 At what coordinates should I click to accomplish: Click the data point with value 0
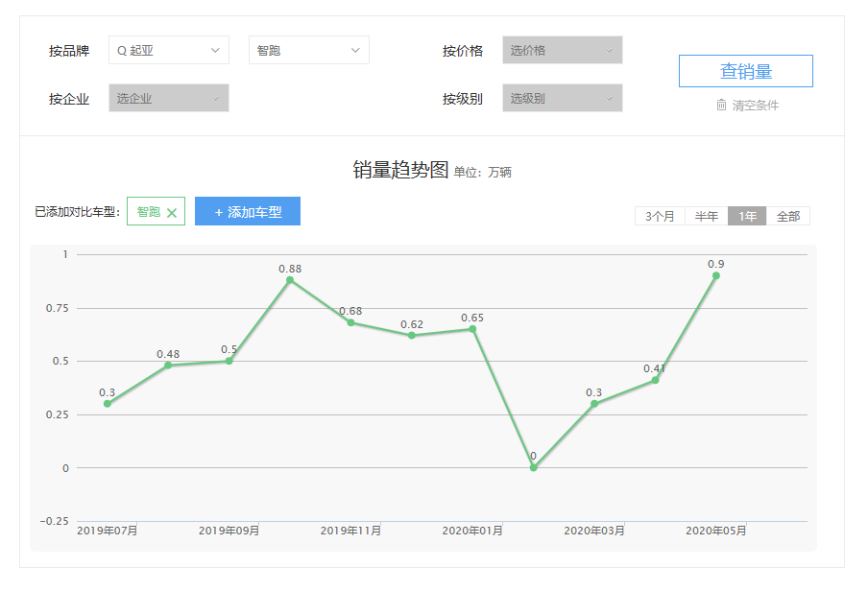(534, 467)
